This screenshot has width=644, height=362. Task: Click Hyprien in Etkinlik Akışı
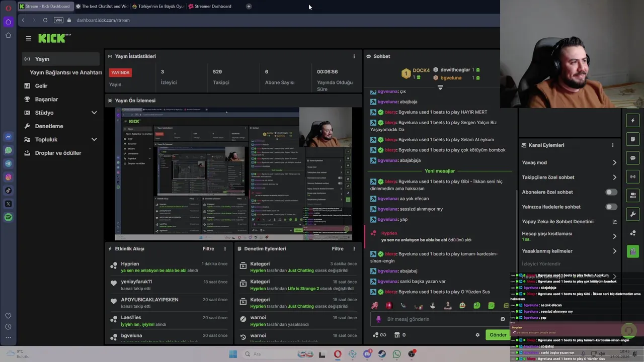point(130,263)
